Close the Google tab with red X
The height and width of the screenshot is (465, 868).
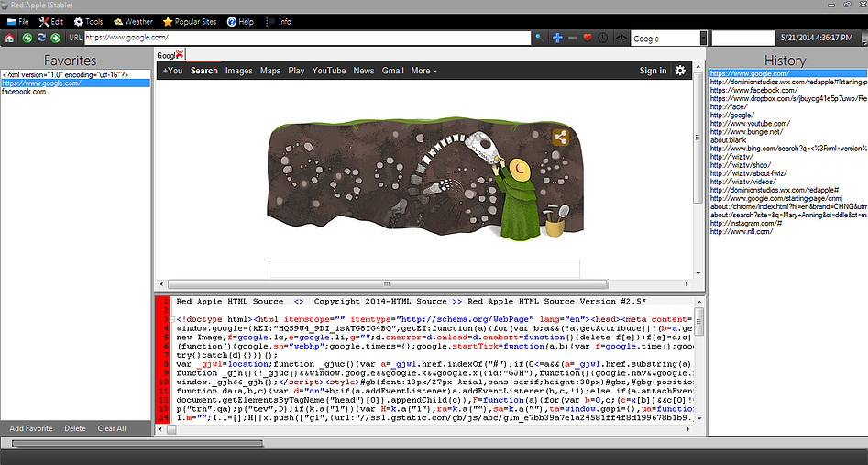(180, 54)
